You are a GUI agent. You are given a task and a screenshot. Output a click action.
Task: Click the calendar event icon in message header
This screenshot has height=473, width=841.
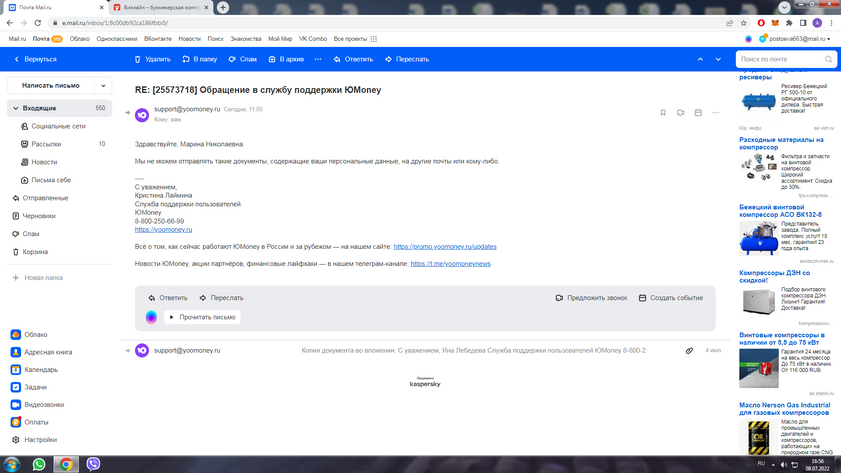698,113
